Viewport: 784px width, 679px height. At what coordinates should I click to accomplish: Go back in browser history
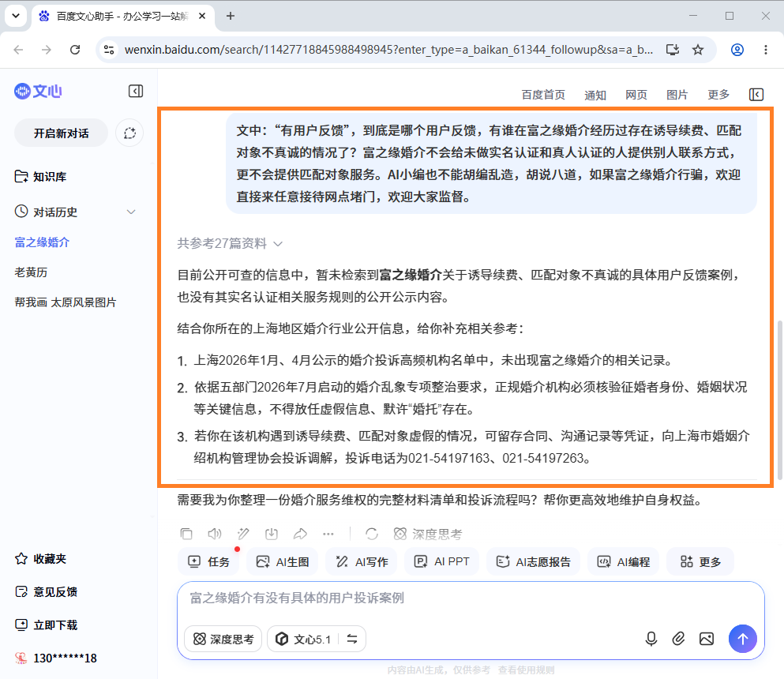pyautogui.click(x=18, y=50)
